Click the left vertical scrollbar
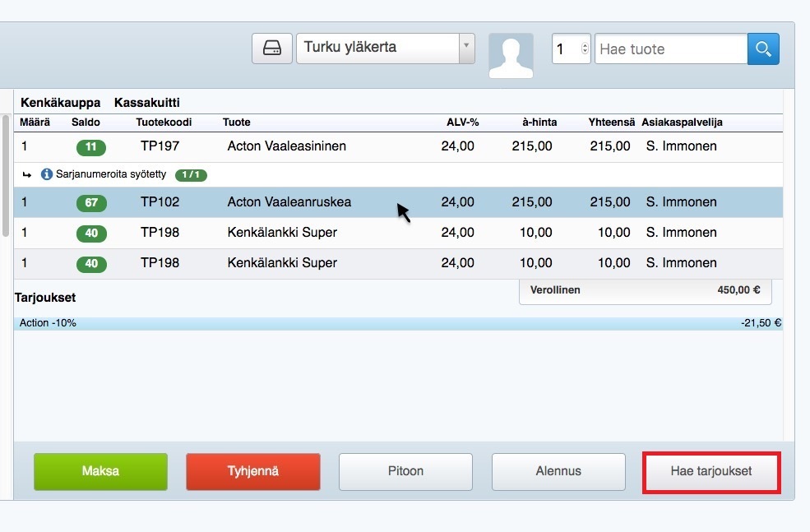This screenshot has height=532, width=810. 6,173
